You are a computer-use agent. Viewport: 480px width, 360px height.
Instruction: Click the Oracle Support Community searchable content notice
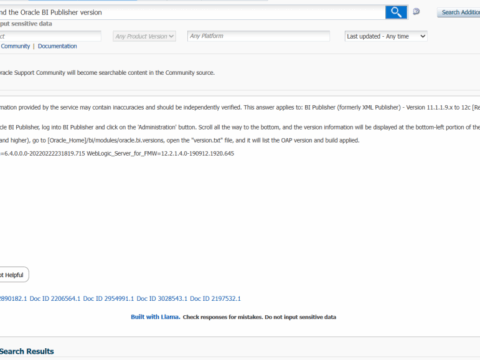click(107, 73)
